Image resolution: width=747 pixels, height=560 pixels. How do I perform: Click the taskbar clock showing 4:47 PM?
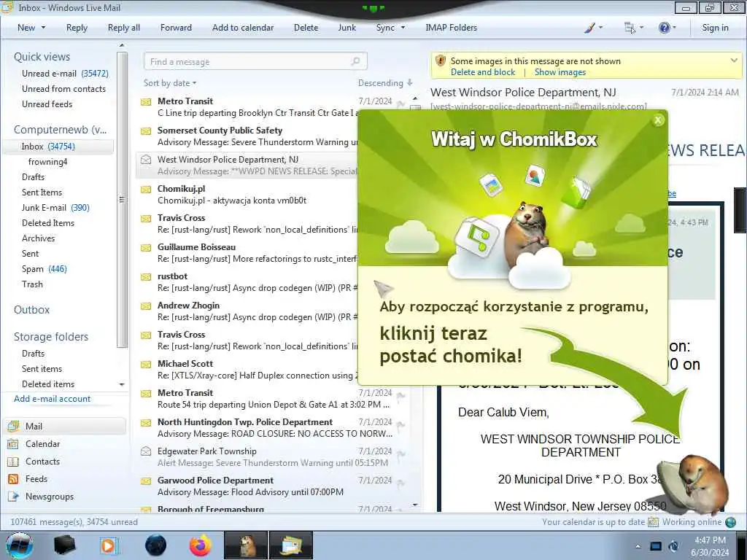(x=710, y=546)
